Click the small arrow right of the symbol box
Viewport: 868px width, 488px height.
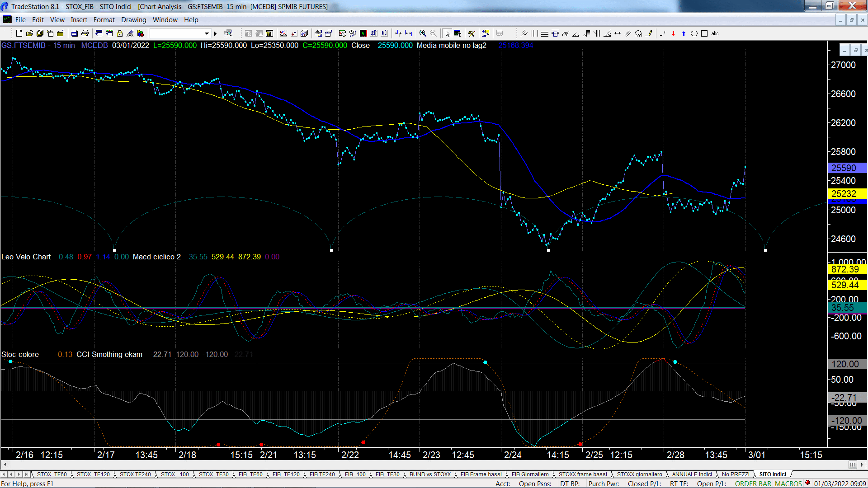pos(215,33)
